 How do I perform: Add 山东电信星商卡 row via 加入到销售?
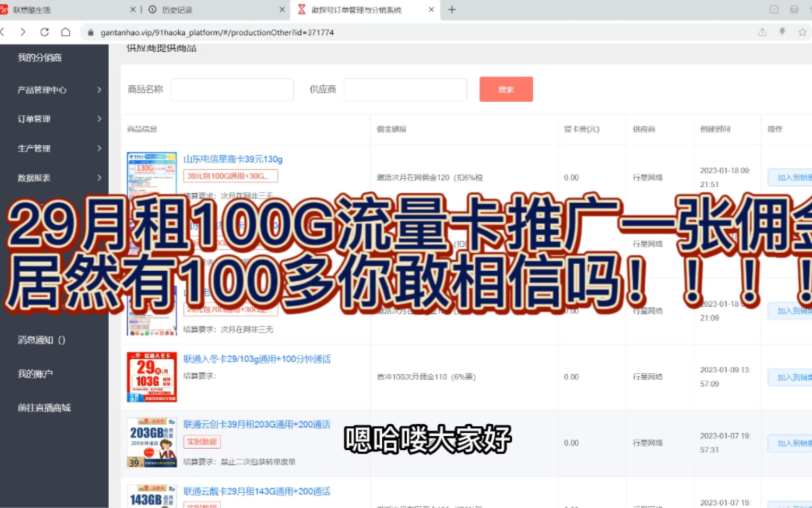[790, 177]
